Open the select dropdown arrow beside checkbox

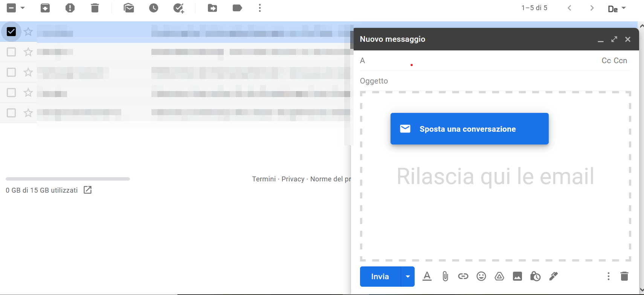23,8
